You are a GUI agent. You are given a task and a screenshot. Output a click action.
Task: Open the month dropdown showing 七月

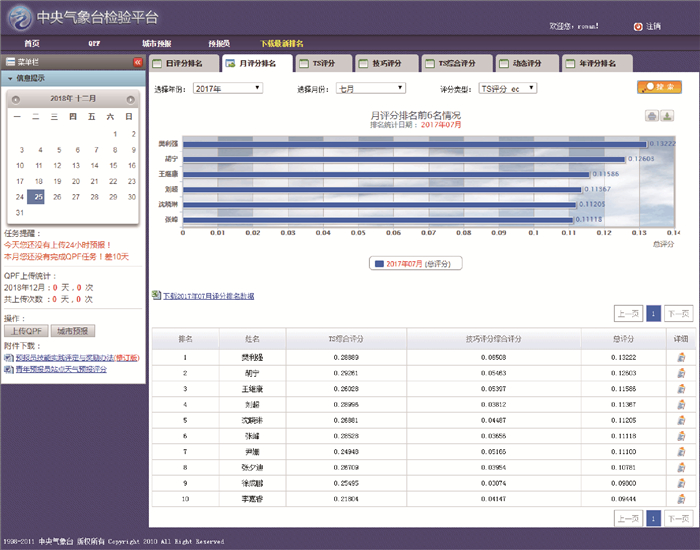(x=371, y=88)
